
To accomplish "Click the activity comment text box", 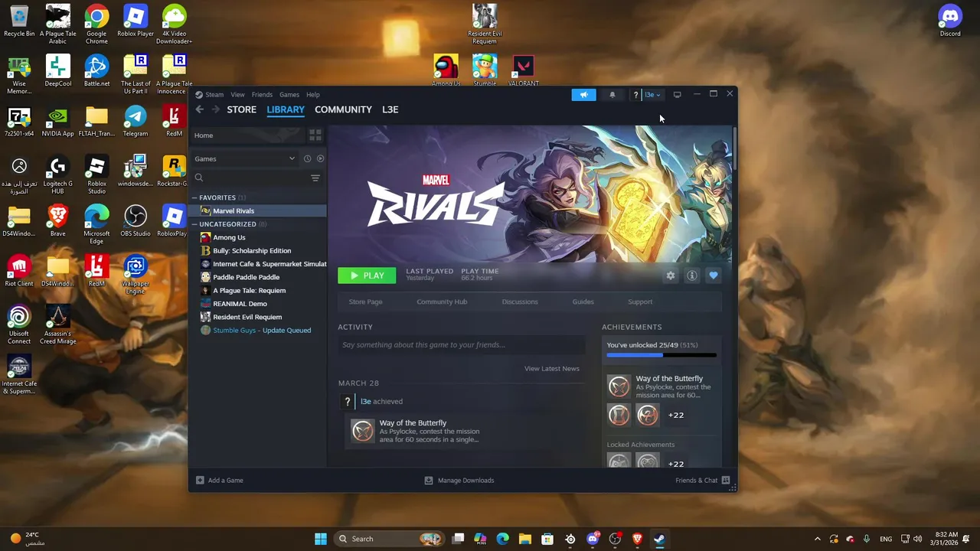I will click(462, 345).
